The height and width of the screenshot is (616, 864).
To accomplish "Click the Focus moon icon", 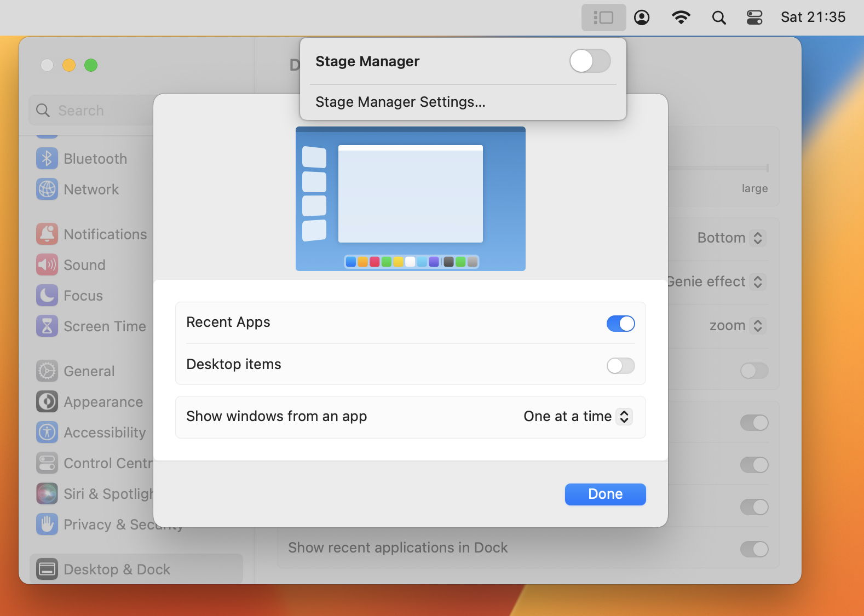I will pos(47,296).
